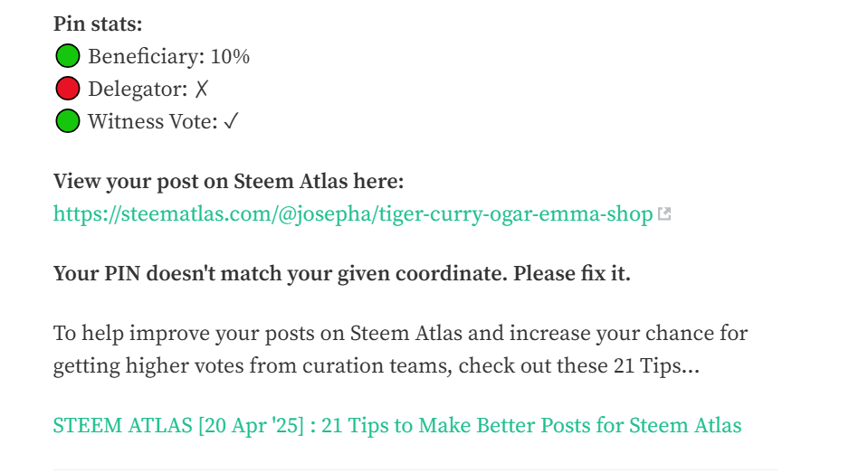
Task: Click the paragraph about improving your posts
Action: coord(400,350)
